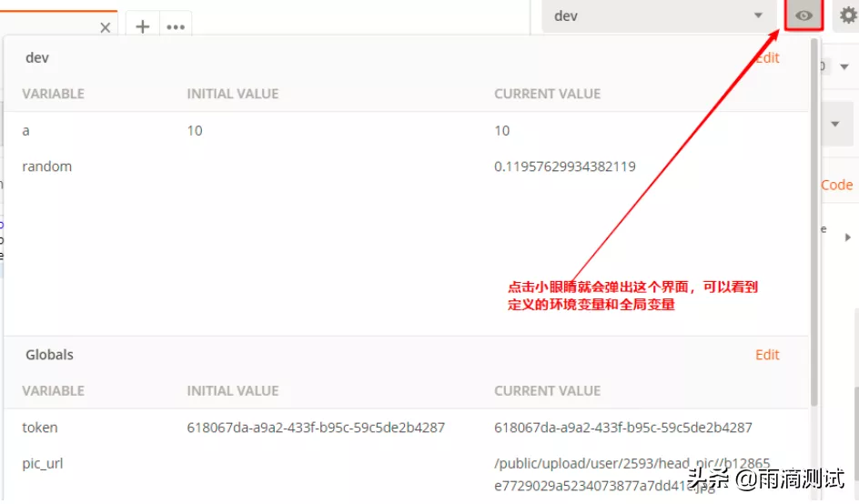The image size is (859, 504).
Task: Add a new request tab
Action: (x=143, y=27)
